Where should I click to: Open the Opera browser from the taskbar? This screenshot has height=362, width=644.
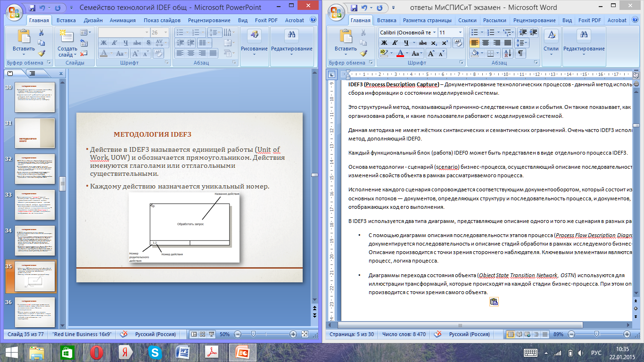pyautogui.click(x=97, y=352)
